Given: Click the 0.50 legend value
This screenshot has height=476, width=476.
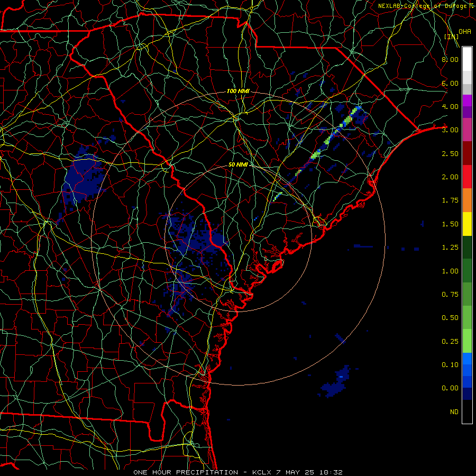Looking at the screenshot, I should pos(450,318).
